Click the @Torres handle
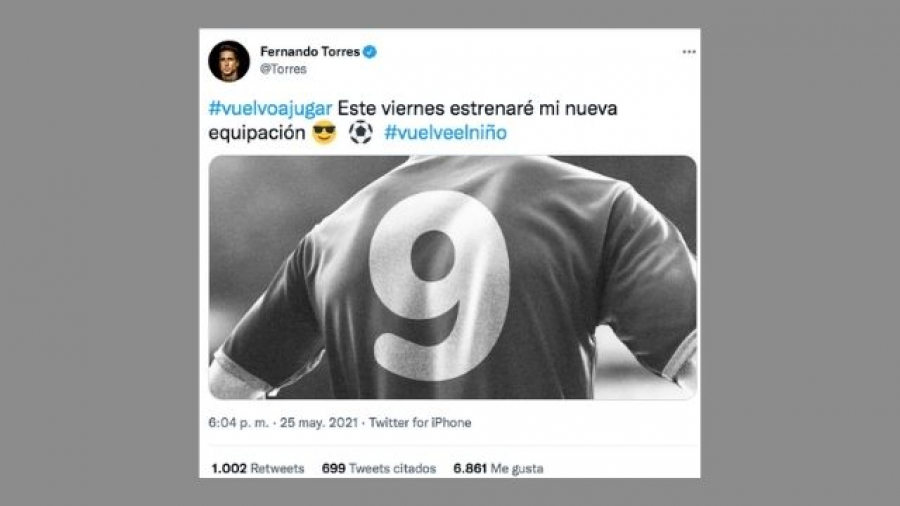900x506 pixels. click(283, 69)
